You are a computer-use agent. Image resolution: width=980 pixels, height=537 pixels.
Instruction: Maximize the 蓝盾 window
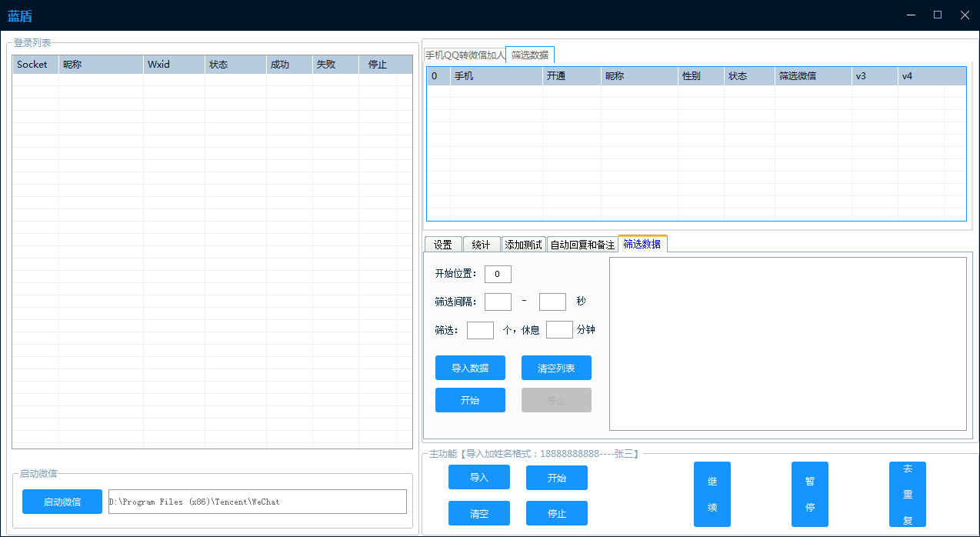coord(938,15)
